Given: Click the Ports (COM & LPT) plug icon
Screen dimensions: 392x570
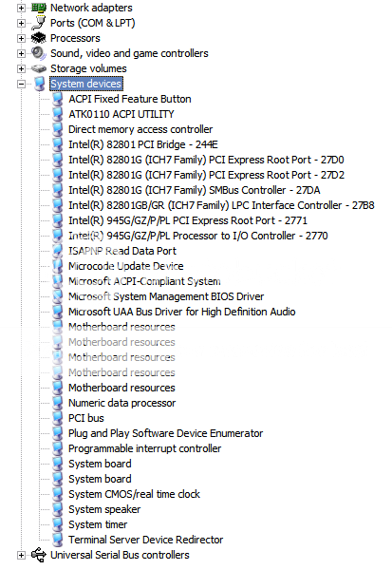Looking at the screenshot, I should click(x=39, y=23).
